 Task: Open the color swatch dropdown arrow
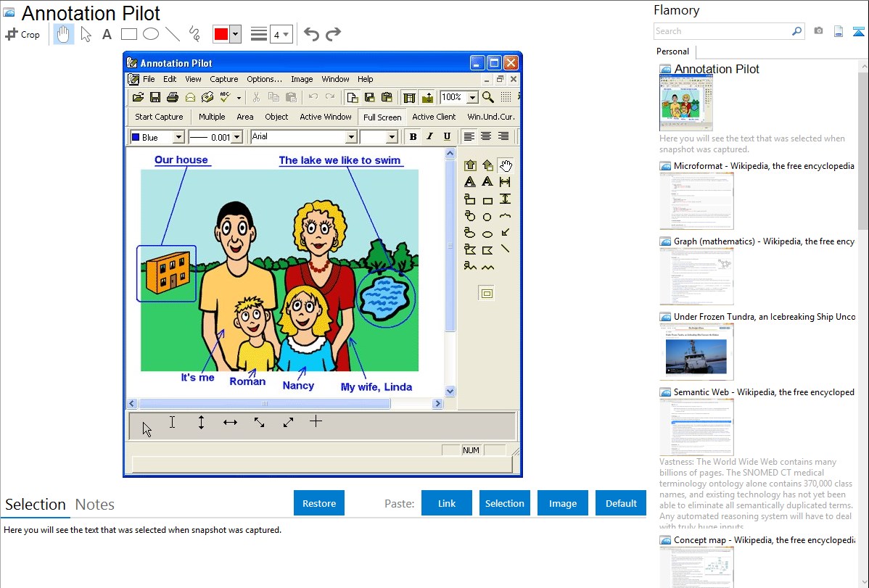(x=236, y=34)
